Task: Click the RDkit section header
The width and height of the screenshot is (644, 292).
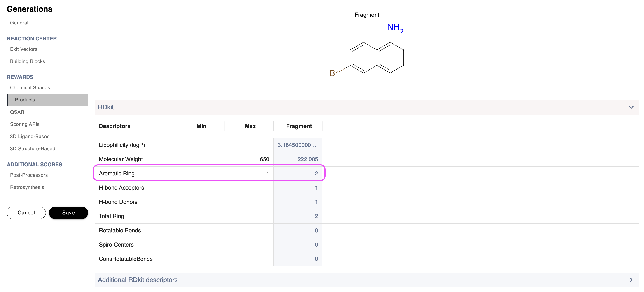Action: 367,107
